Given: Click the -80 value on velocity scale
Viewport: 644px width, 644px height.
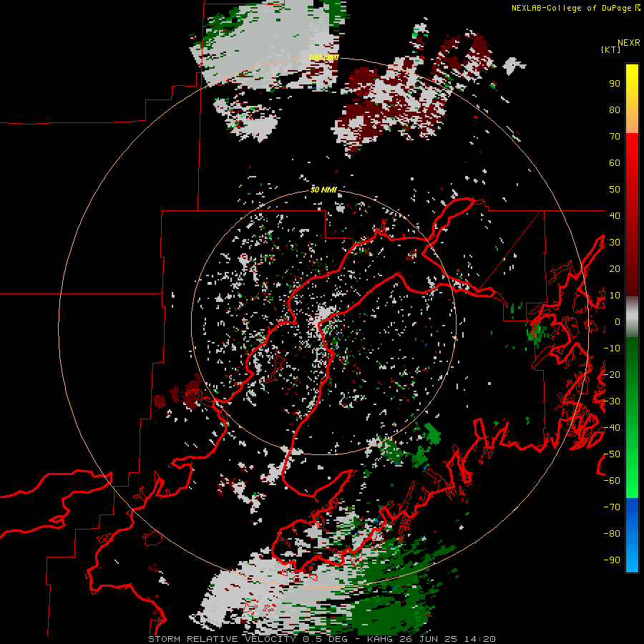Looking at the screenshot, I should coord(612,534).
